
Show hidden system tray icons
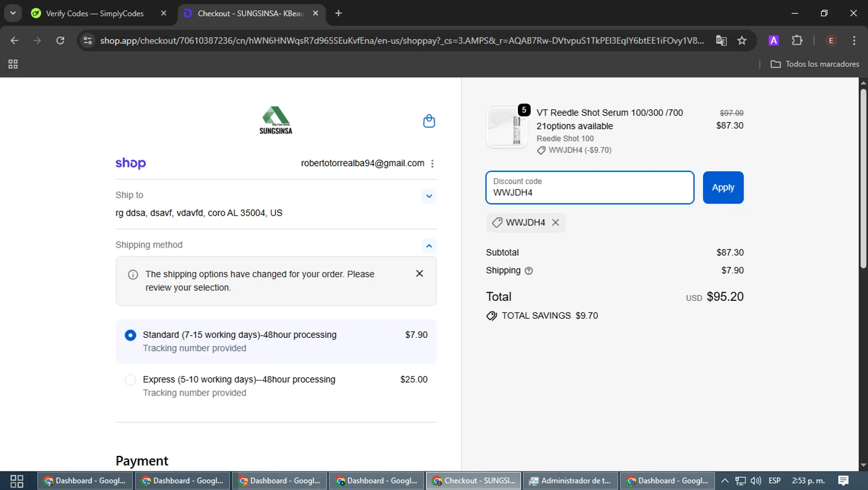coord(724,481)
